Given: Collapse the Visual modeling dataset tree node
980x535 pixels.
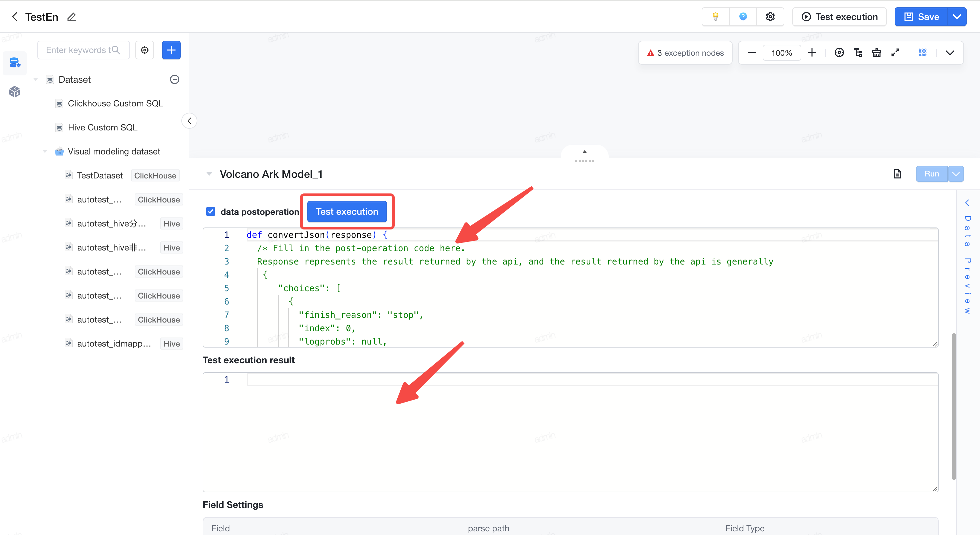Looking at the screenshot, I should [x=45, y=151].
